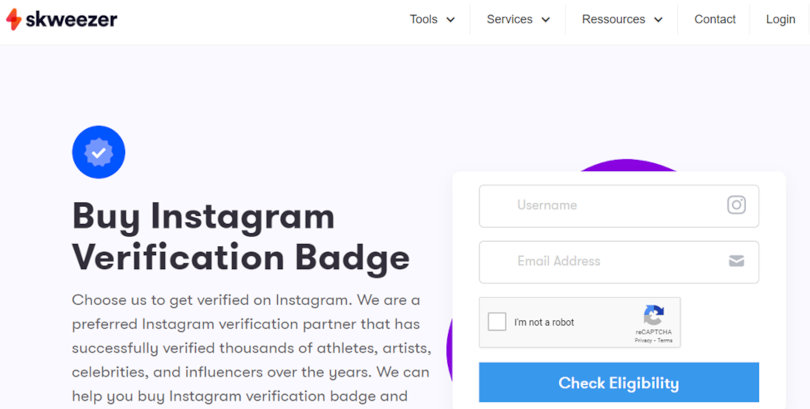
Task: Open the reCAPTCHA Privacy link
Action: [643, 340]
